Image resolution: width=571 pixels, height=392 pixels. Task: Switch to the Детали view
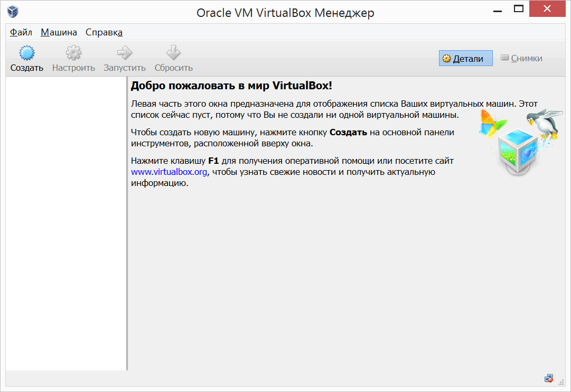pos(466,58)
